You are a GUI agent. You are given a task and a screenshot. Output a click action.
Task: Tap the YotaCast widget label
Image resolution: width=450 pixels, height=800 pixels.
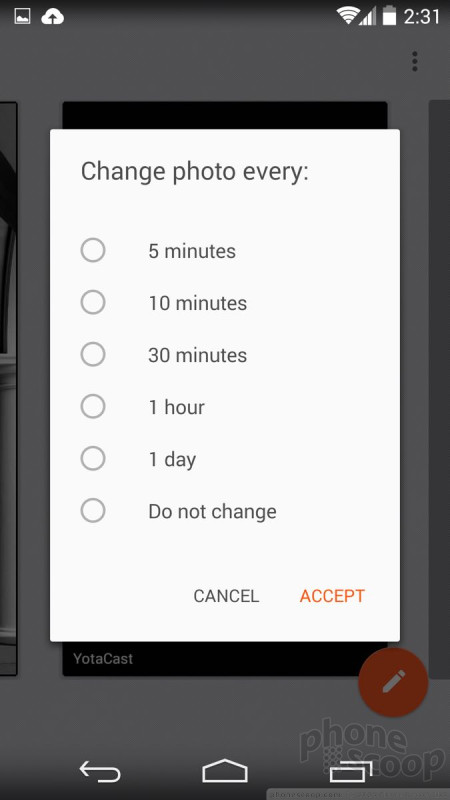coord(103,659)
